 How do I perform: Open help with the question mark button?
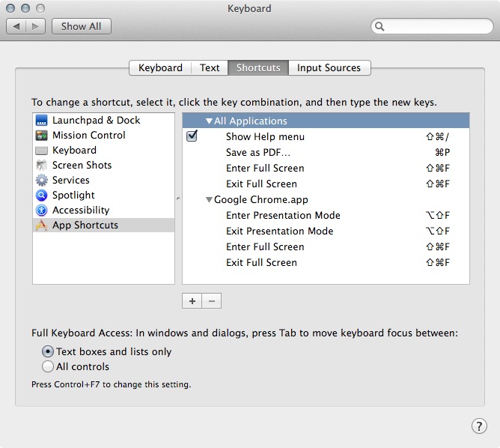tap(479, 426)
